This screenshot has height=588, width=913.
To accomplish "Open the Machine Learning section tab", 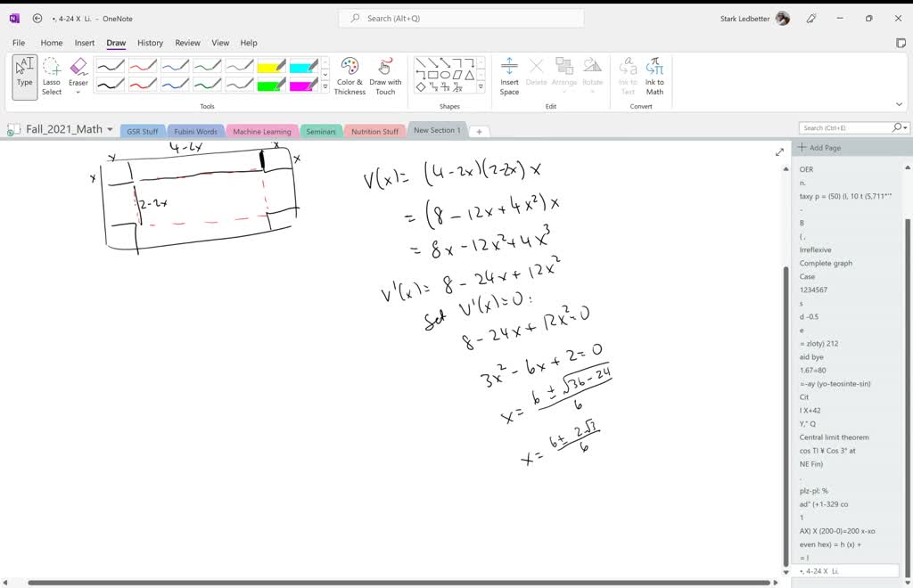I will [262, 130].
